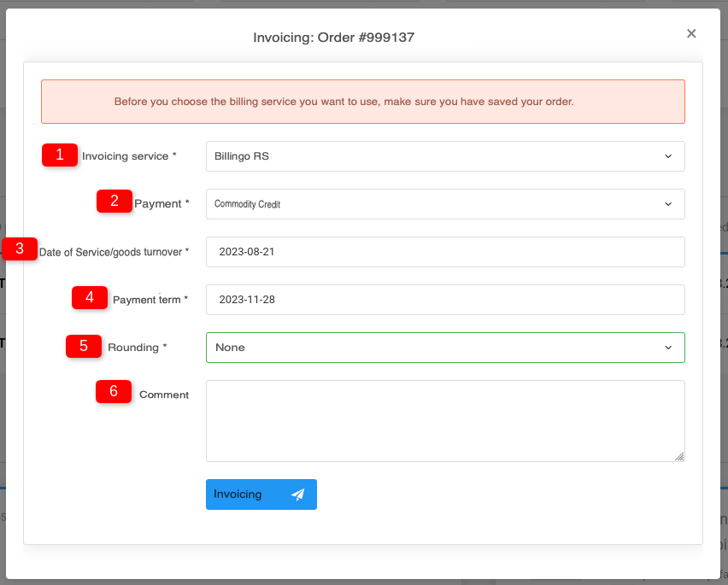Click the red marker badge numbered 5
This screenshot has height=585, width=728.
[83, 346]
